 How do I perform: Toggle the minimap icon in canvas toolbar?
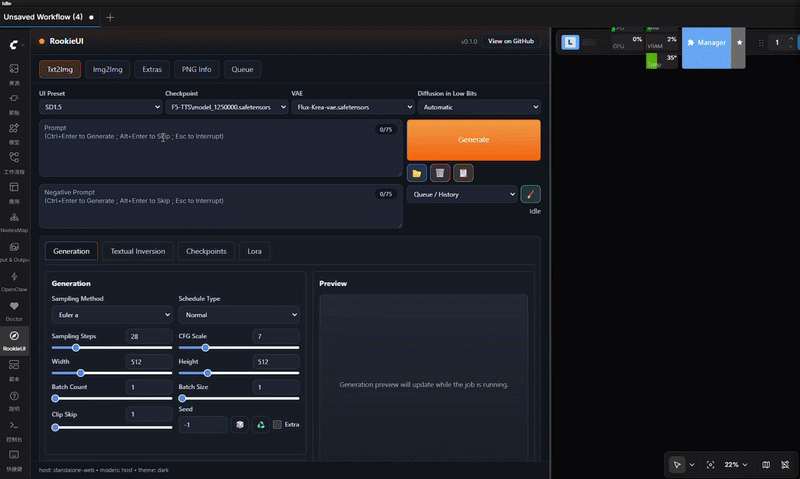766,465
